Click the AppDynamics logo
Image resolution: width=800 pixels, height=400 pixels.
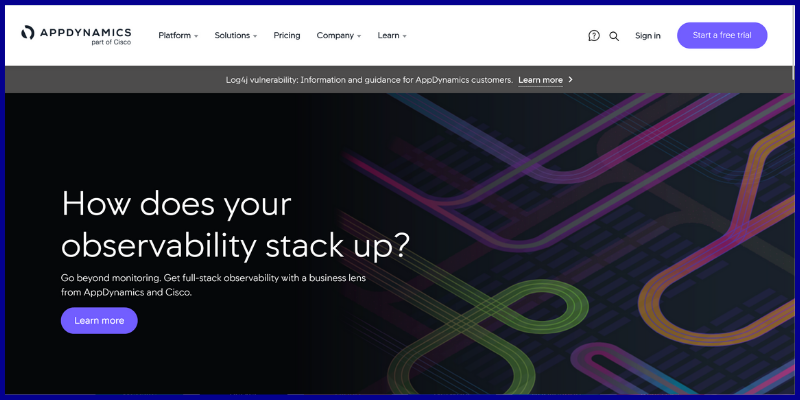[76, 36]
